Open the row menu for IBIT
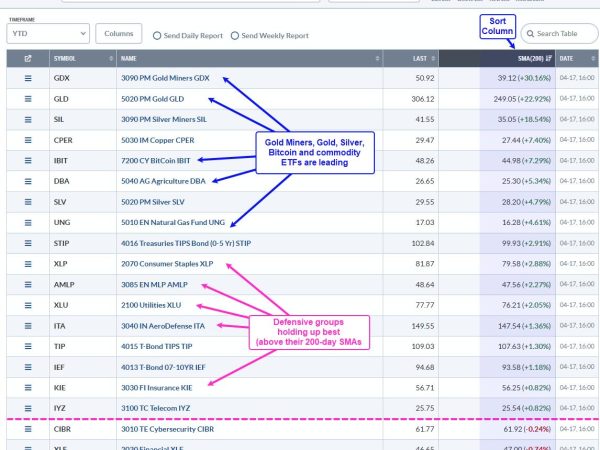 coord(28,161)
